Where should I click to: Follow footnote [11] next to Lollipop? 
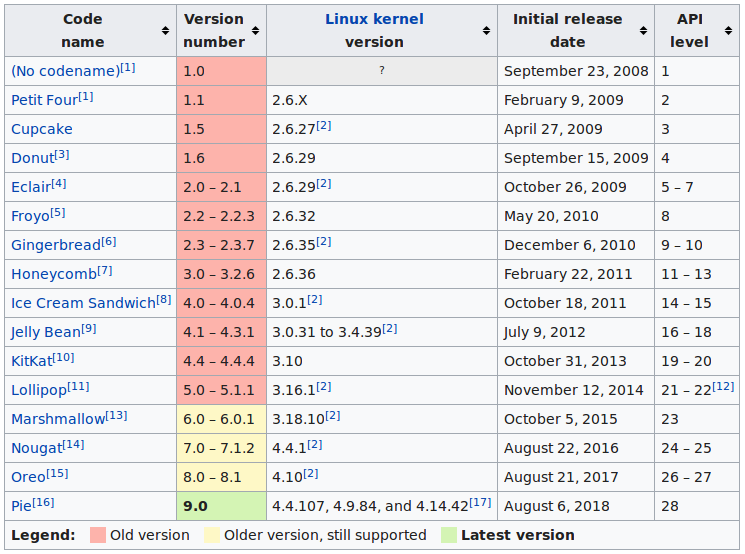[78, 387]
